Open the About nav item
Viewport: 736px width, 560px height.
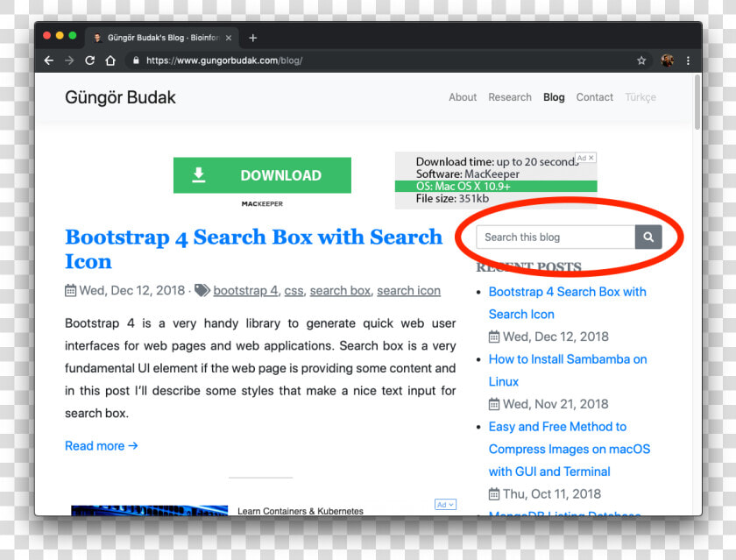[x=463, y=97]
